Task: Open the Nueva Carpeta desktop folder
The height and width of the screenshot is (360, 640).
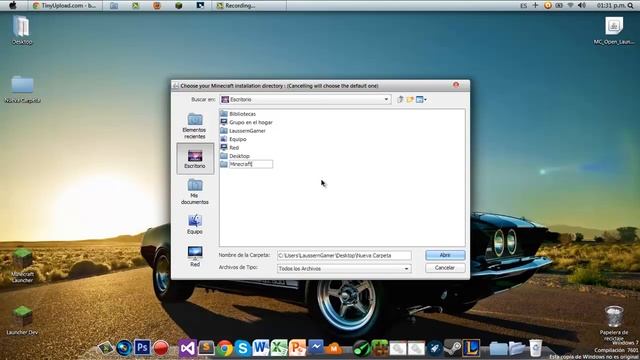Action: [22, 89]
